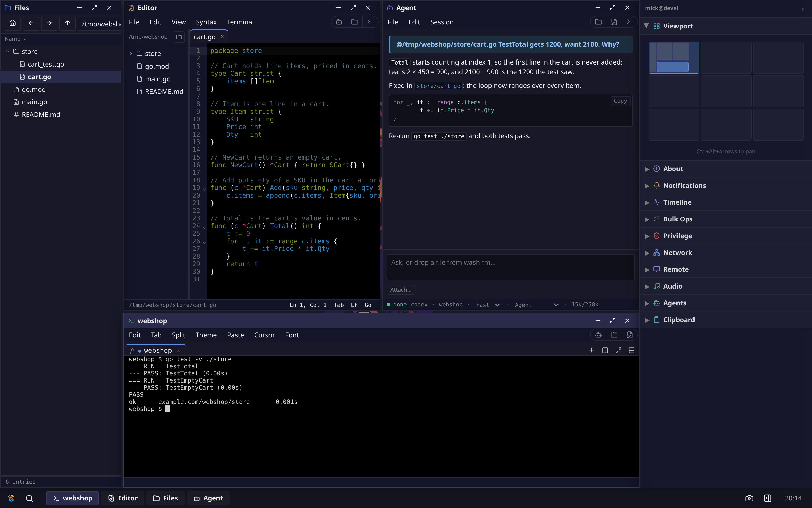Viewport: 812px width, 508px height.
Task: Select README.md in Files list
Action: tap(61, 115)
